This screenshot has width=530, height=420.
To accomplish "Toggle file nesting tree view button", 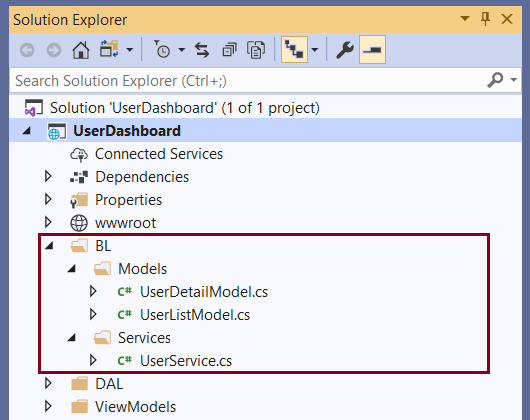I will coord(294,49).
